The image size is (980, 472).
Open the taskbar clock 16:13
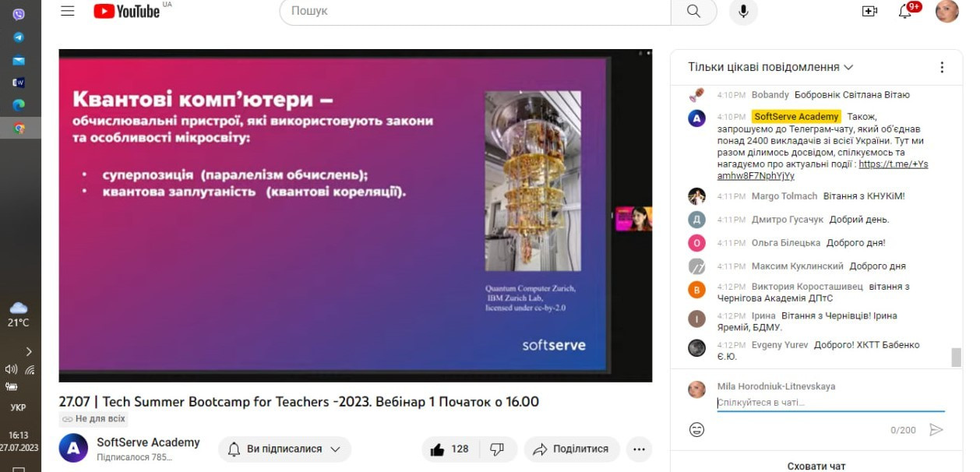[x=19, y=442]
